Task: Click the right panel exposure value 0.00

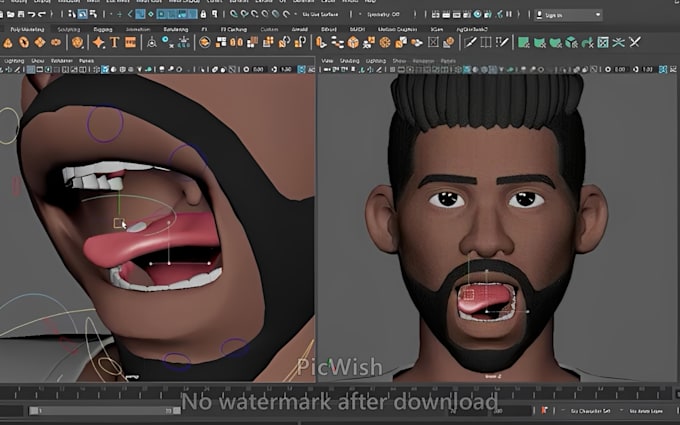Action: [x=620, y=69]
